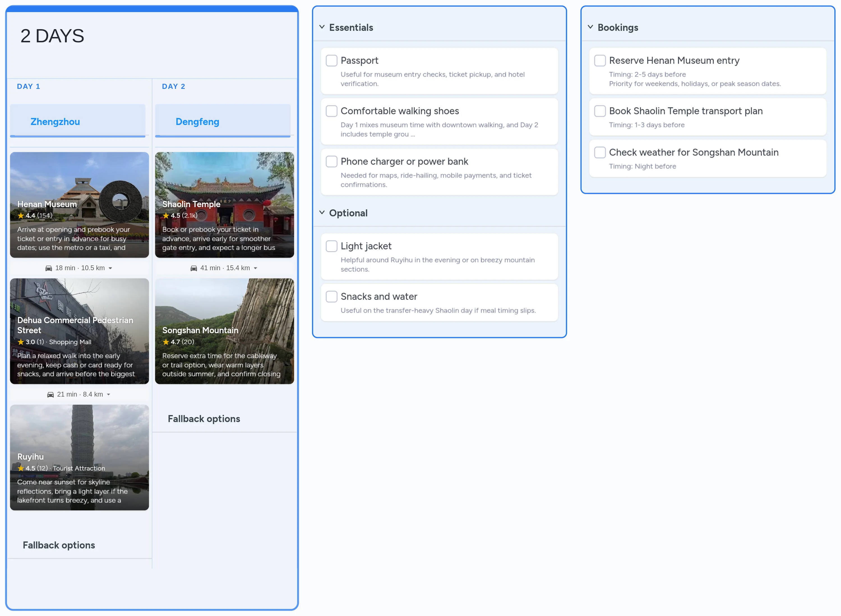
Task: Click car icon by 41 min route
Action: pos(193,268)
